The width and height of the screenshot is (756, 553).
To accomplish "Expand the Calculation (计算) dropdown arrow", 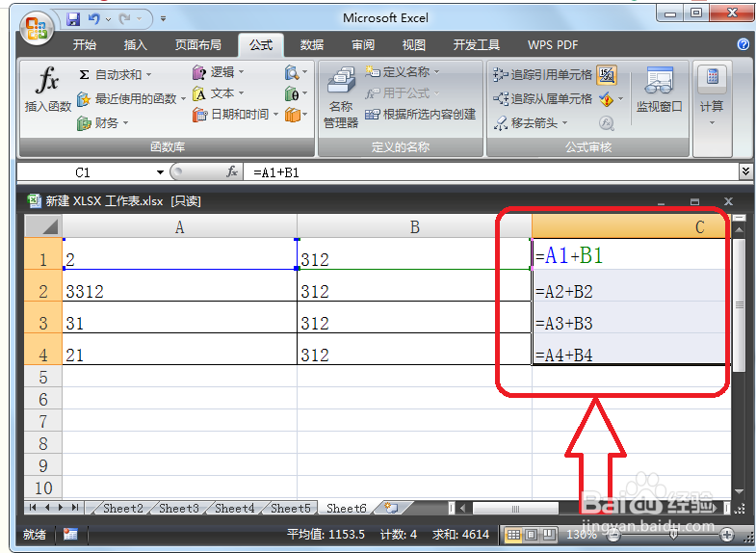I will coord(712,123).
